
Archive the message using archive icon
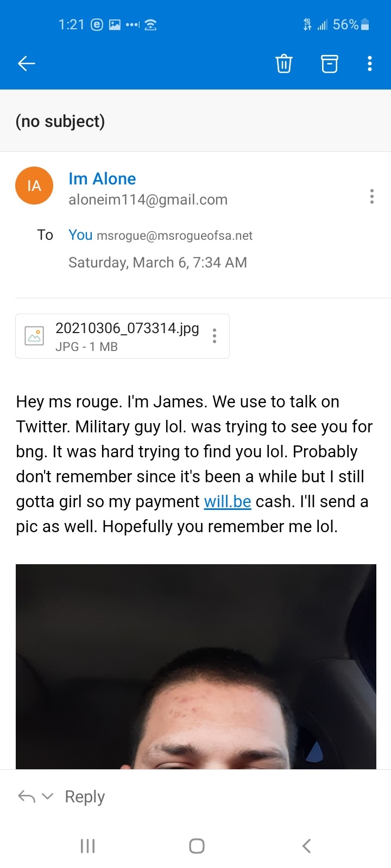329,63
